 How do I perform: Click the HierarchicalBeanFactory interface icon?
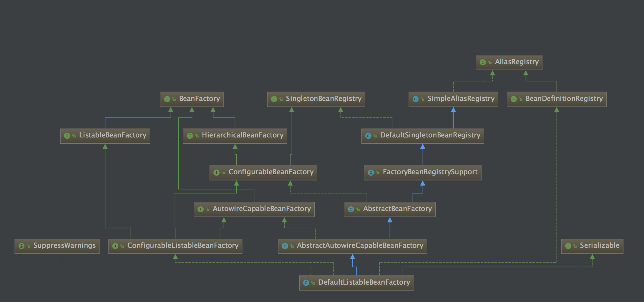click(190, 136)
